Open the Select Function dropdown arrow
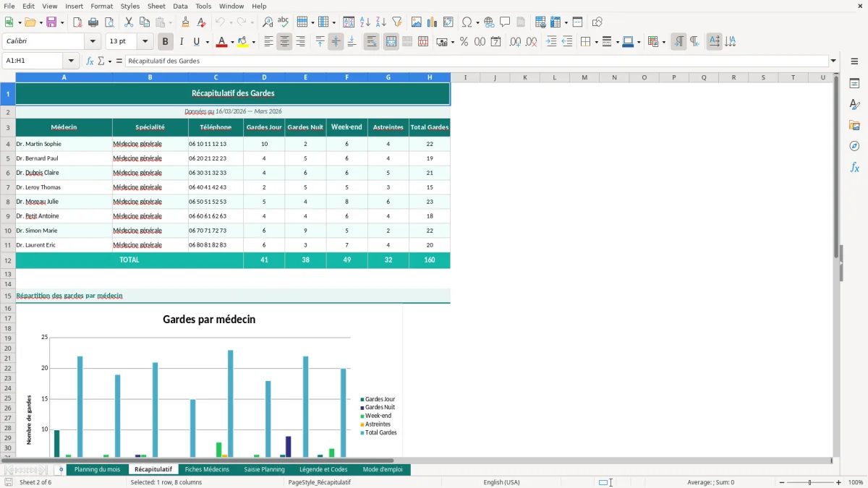The image size is (868, 488). pyautogui.click(x=110, y=61)
